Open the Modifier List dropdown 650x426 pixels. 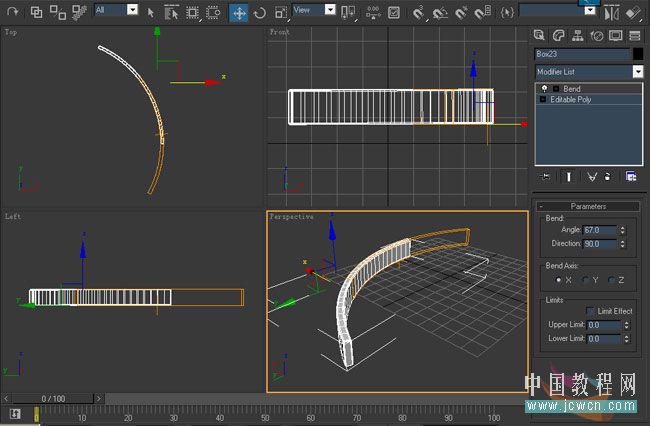click(638, 72)
